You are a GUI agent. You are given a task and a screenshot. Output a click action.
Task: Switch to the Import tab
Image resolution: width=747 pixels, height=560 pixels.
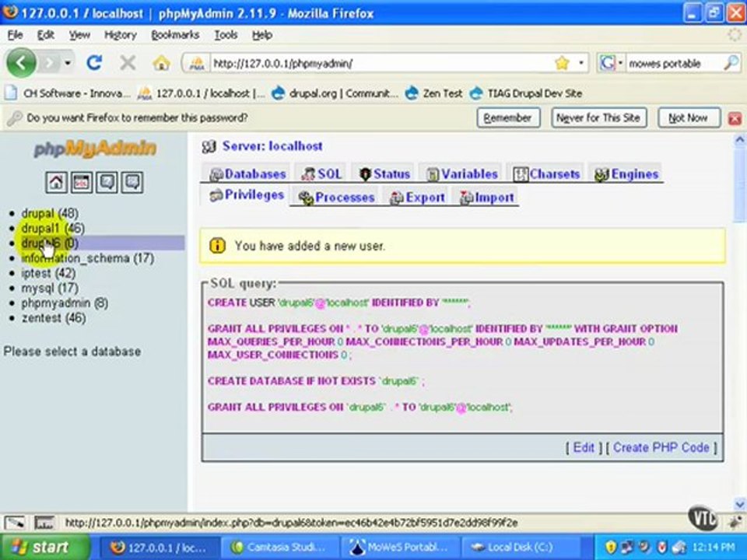[x=487, y=197]
